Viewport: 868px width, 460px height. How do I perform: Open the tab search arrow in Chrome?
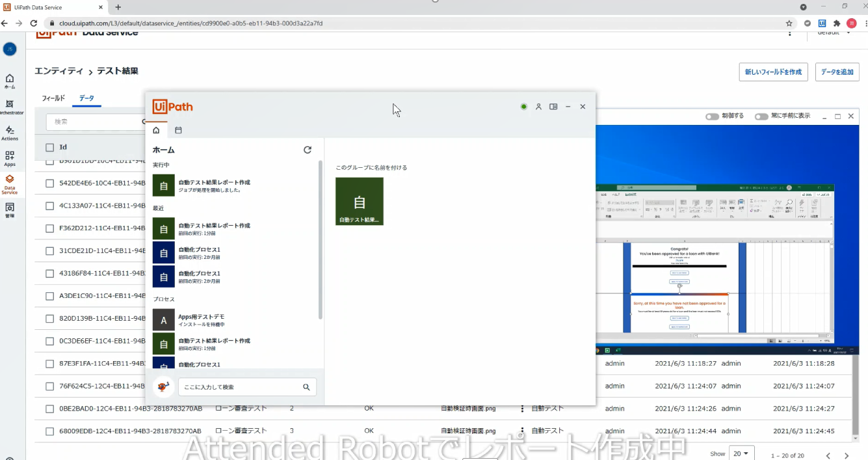coord(803,7)
